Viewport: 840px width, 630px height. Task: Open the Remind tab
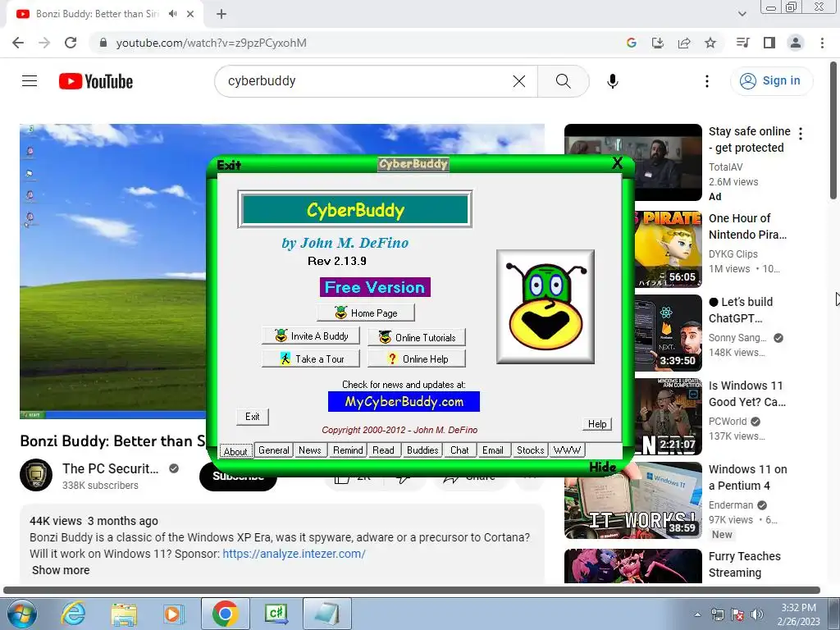click(348, 450)
